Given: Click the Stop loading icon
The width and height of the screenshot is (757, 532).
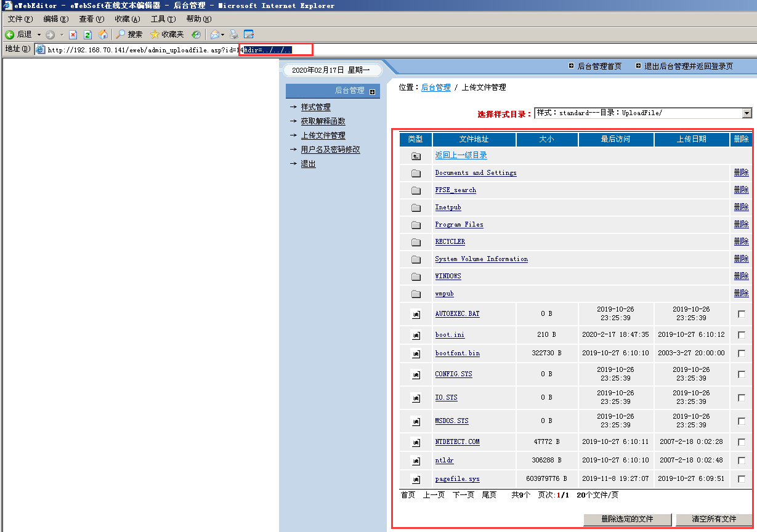Looking at the screenshot, I should pyautogui.click(x=73, y=34).
